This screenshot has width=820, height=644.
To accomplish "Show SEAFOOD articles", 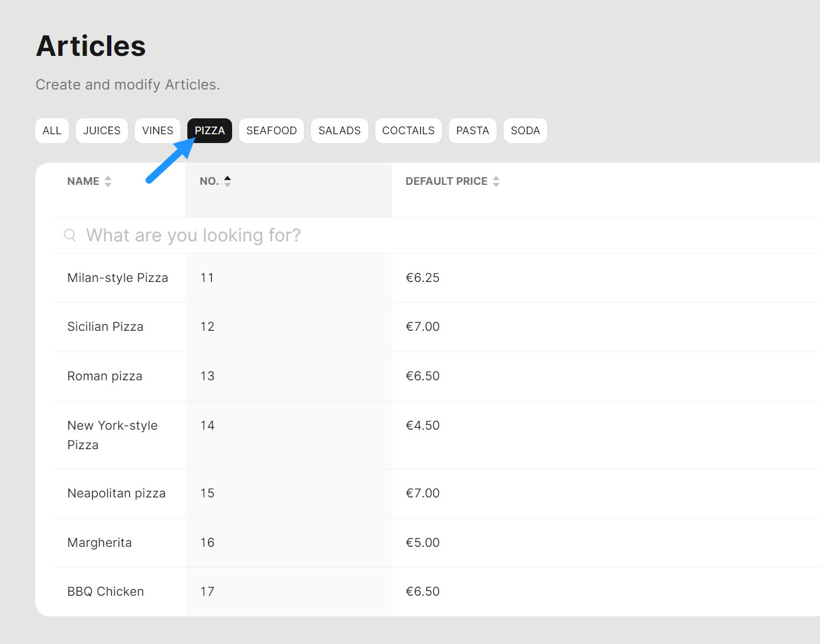I will [271, 131].
